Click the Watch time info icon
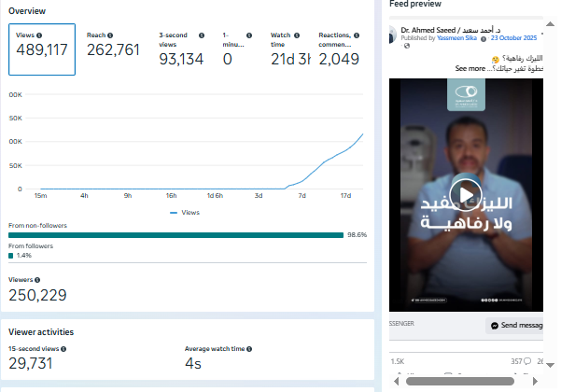 pos(297,35)
